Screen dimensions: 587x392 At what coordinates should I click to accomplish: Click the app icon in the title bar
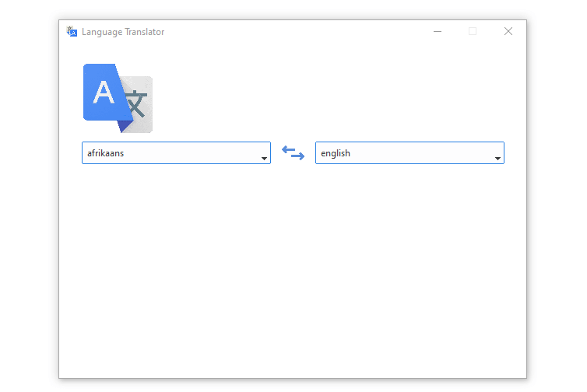72,32
